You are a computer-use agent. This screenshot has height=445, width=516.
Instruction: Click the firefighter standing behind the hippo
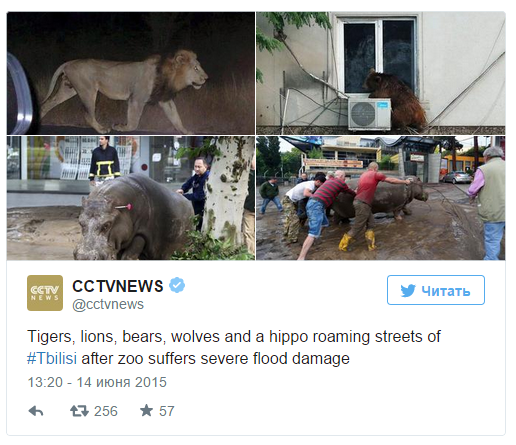(x=105, y=159)
